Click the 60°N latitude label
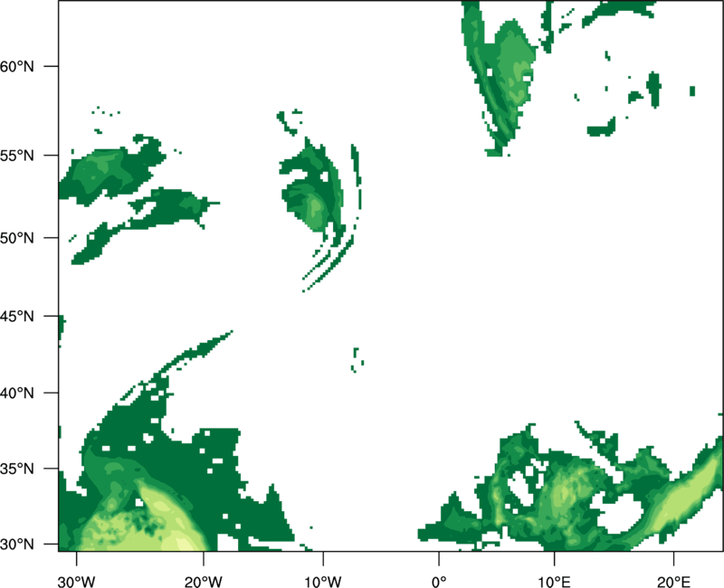 point(17,66)
